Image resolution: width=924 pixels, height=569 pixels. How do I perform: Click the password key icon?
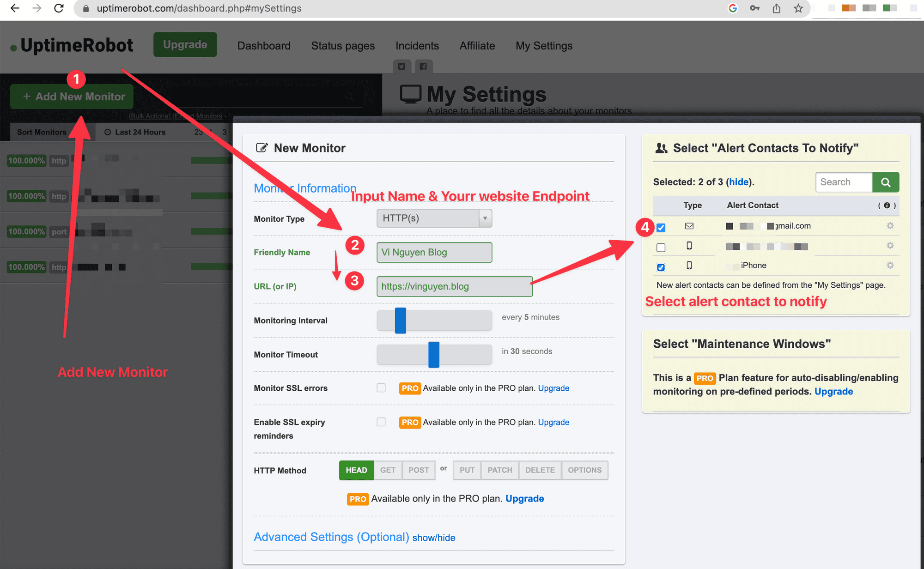(754, 8)
